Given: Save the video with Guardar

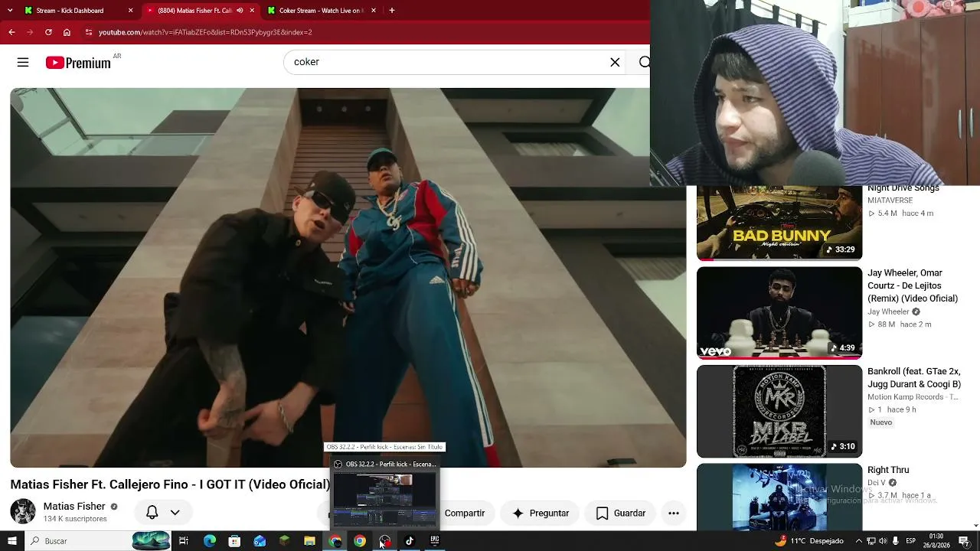Looking at the screenshot, I should coord(621,513).
